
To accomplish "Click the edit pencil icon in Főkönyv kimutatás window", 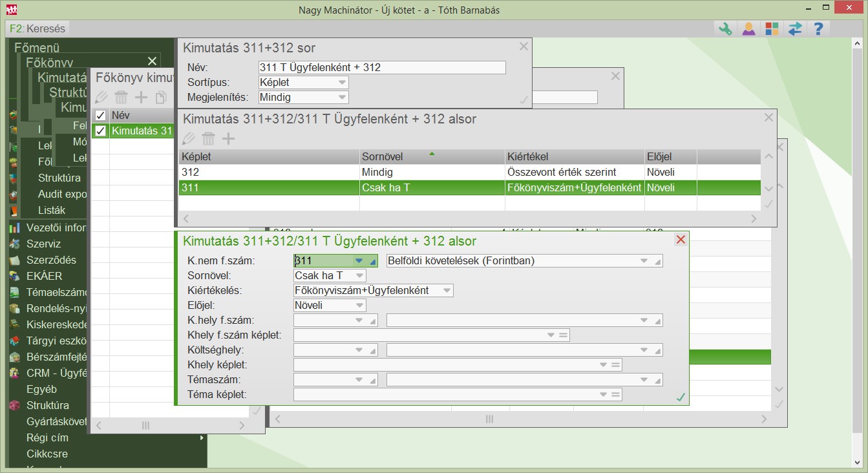I will pyautogui.click(x=101, y=98).
